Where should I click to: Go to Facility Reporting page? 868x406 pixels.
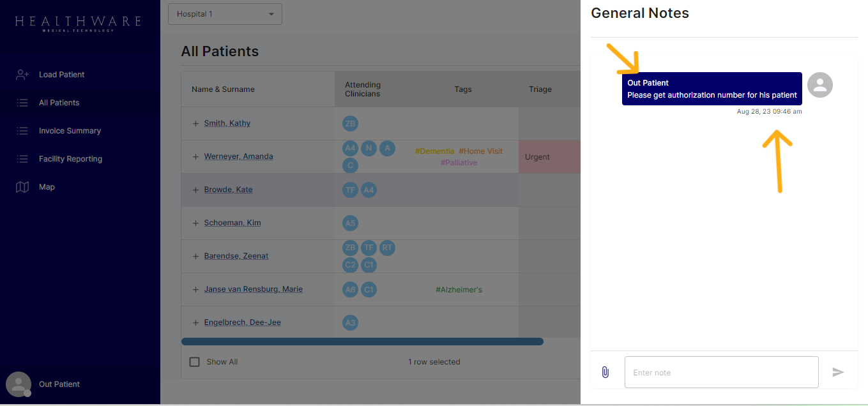pos(70,159)
